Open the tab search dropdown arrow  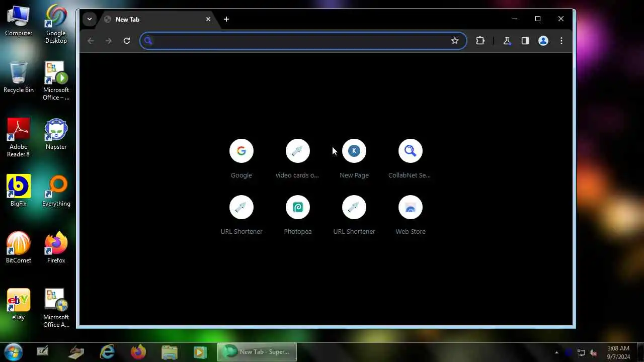tap(90, 19)
